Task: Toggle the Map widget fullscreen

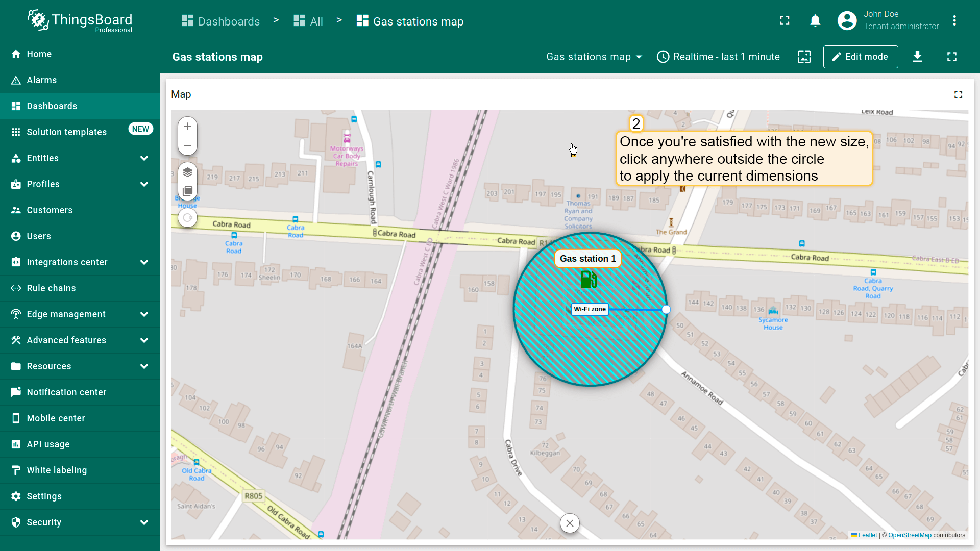Action: point(958,95)
